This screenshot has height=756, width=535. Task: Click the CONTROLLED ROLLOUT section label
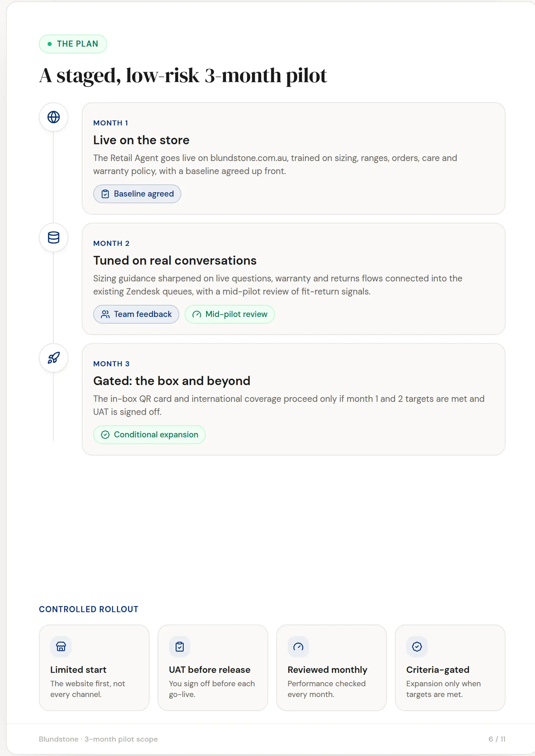(89, 609)
